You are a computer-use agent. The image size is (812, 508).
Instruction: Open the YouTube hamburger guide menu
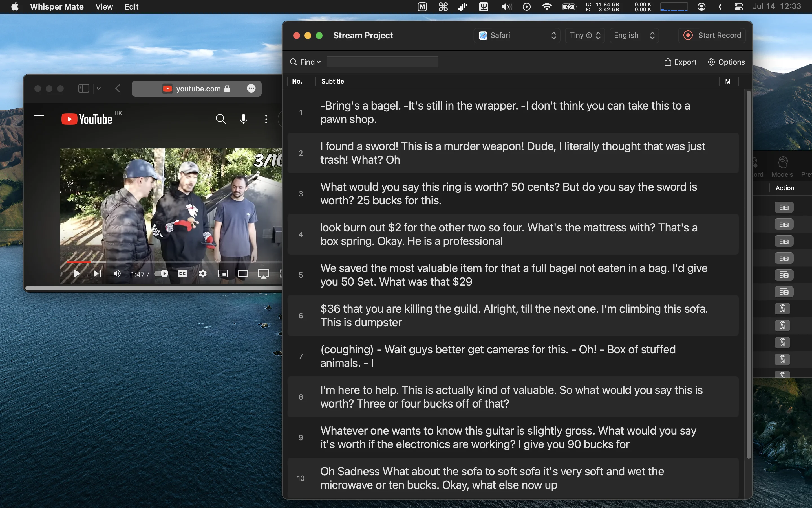click(39, 119)
